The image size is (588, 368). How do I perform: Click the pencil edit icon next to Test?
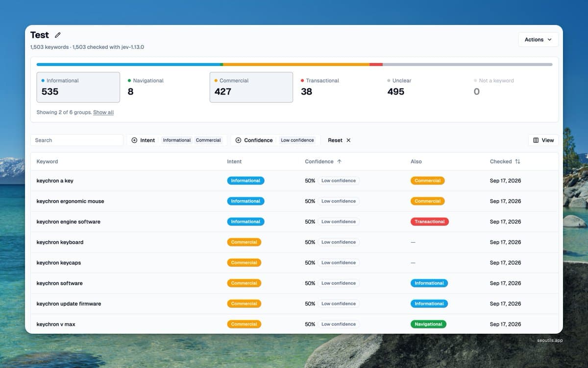[x=58, y=35]
